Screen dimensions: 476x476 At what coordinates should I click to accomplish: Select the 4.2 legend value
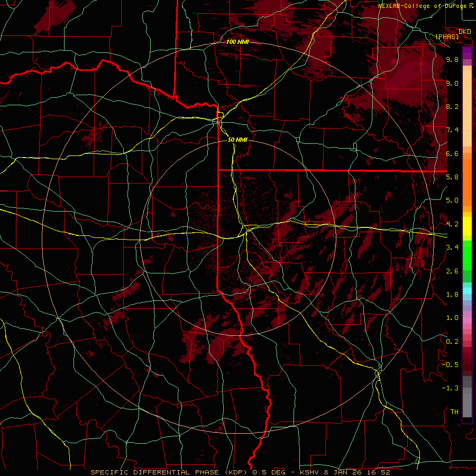[x=452, y=224]
